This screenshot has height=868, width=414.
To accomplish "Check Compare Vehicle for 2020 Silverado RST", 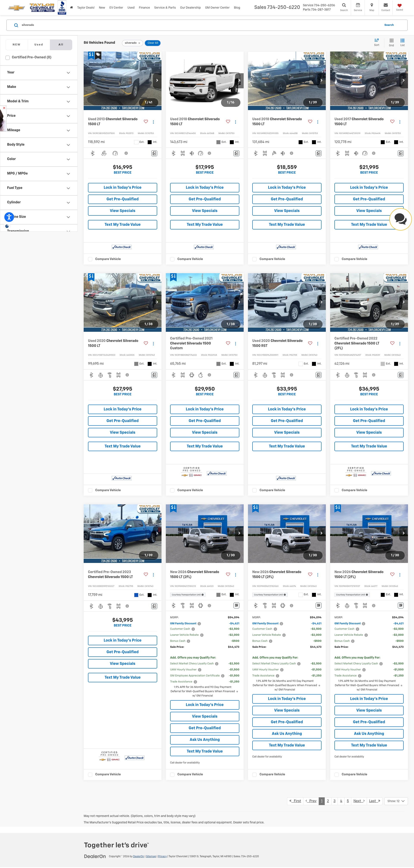I will (x=254, y=490).
